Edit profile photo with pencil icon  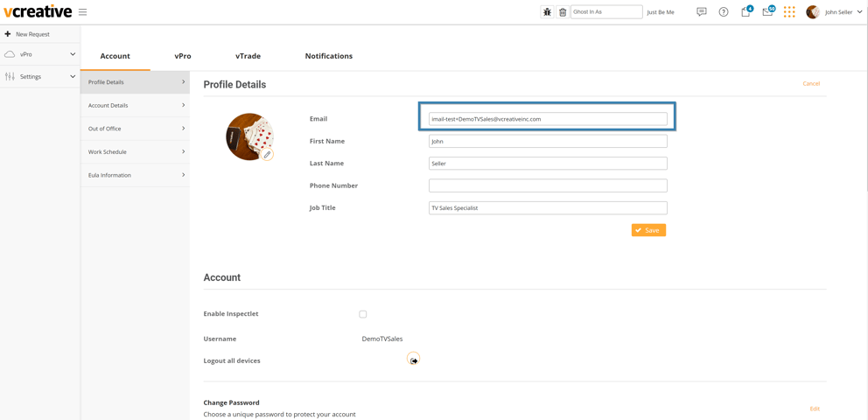pyautogui.click(x=267, y=154)
